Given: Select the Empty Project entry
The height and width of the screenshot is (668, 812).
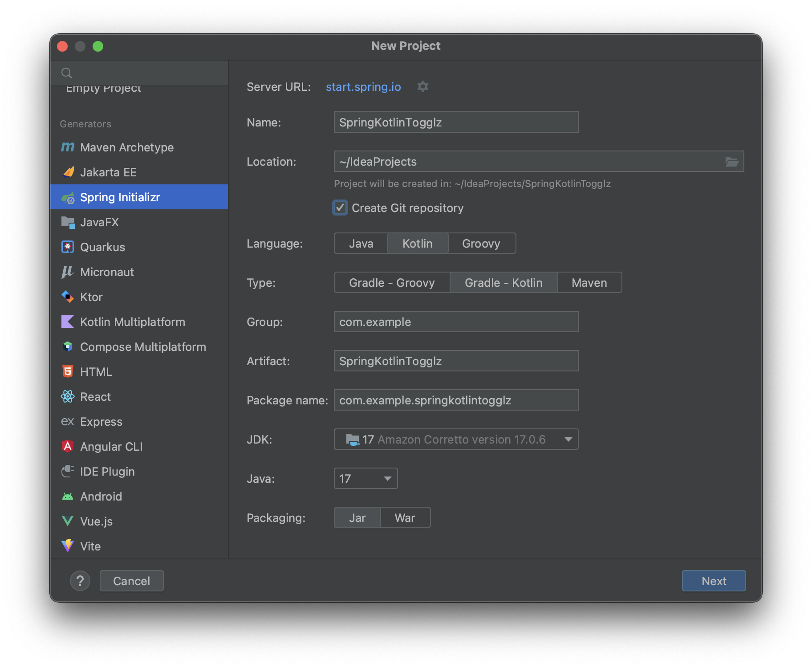Looking at the screenshot, I should [139, 90].
